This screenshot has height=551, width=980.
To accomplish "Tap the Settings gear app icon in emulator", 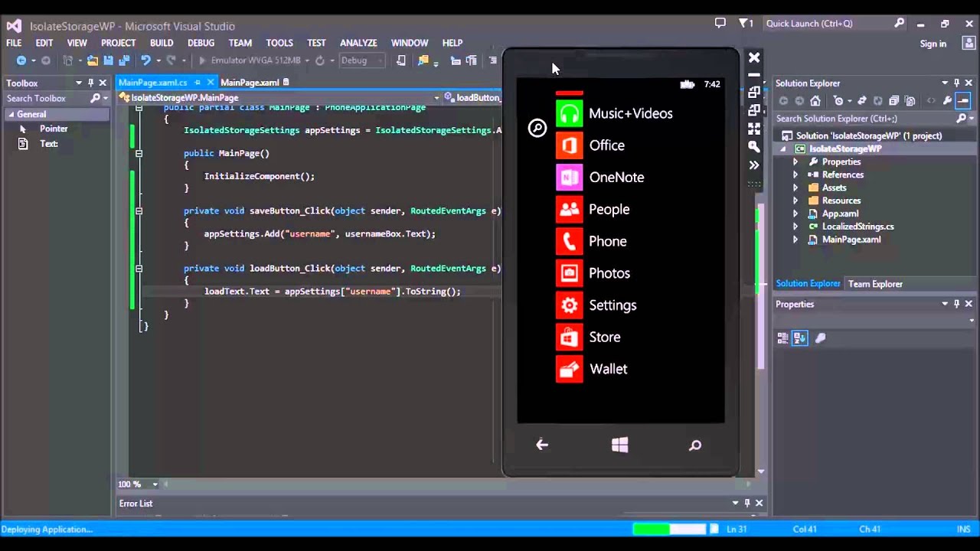I will click(569, 305).
